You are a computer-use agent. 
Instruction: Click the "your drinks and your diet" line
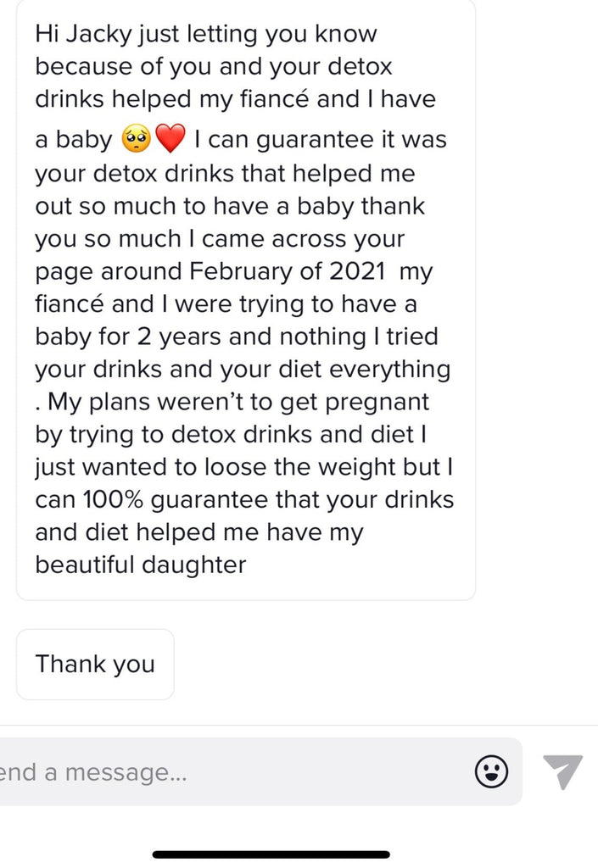coord(187,370)
